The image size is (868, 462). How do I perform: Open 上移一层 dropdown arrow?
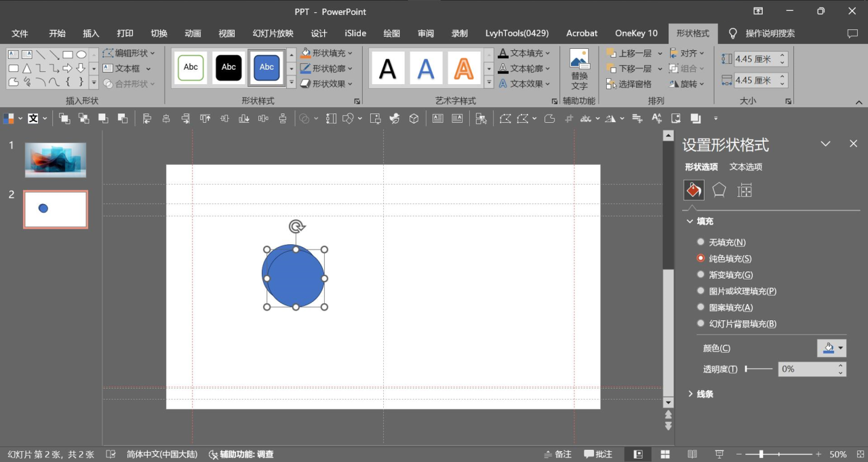point(660,53)
